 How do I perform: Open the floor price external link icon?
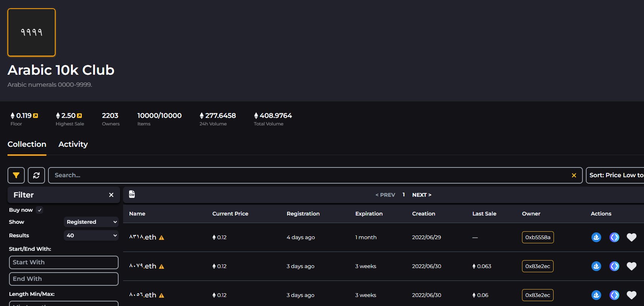pyautogui.click(x=36, y=116)
